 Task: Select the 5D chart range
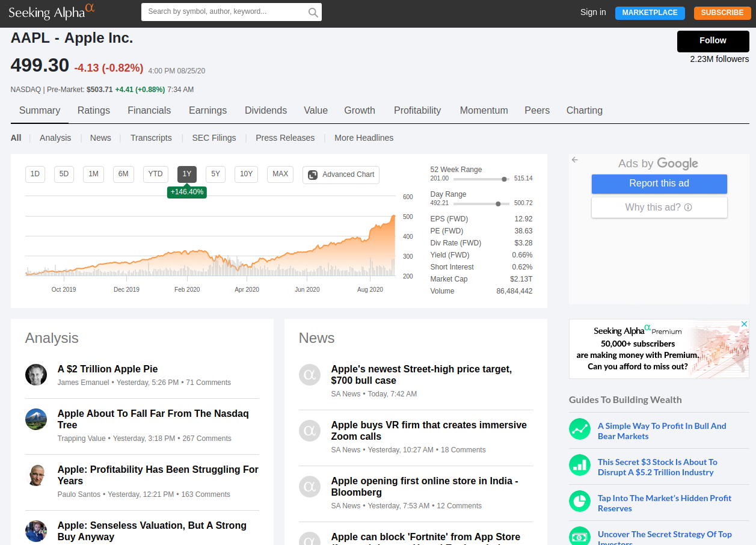click(x=64, y=174)
